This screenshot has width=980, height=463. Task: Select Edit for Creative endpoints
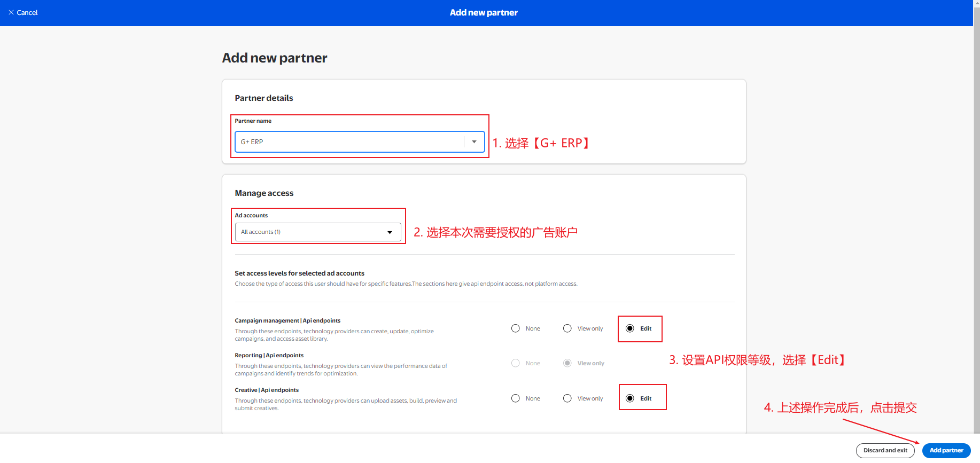630,398
